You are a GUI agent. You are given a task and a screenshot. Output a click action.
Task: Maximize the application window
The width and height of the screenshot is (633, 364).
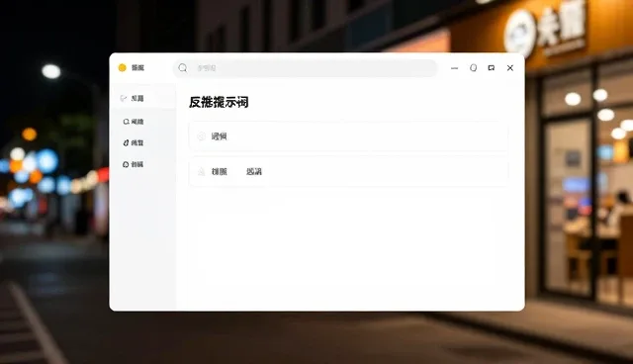492,68
